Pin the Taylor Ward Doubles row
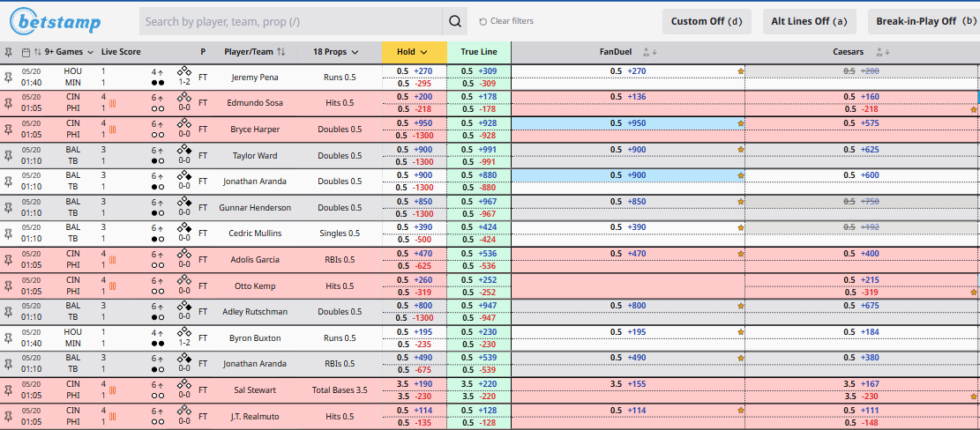Screen dimensions: 980x430 8,155
